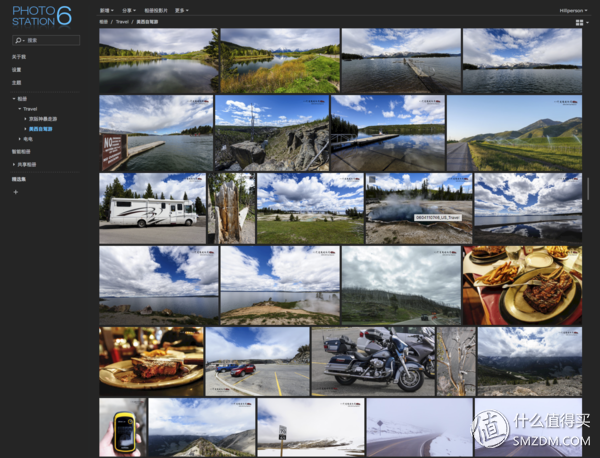
Task: Open the narrow tree stump photo
Action: (x=232, y=208)
